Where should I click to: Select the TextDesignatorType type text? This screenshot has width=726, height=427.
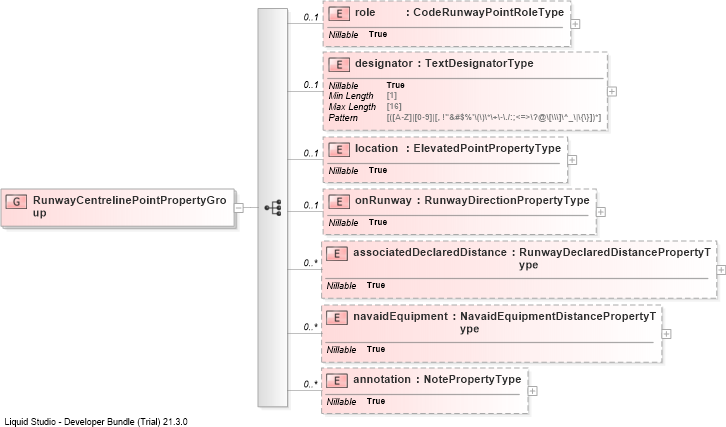[x=479, y=63]
